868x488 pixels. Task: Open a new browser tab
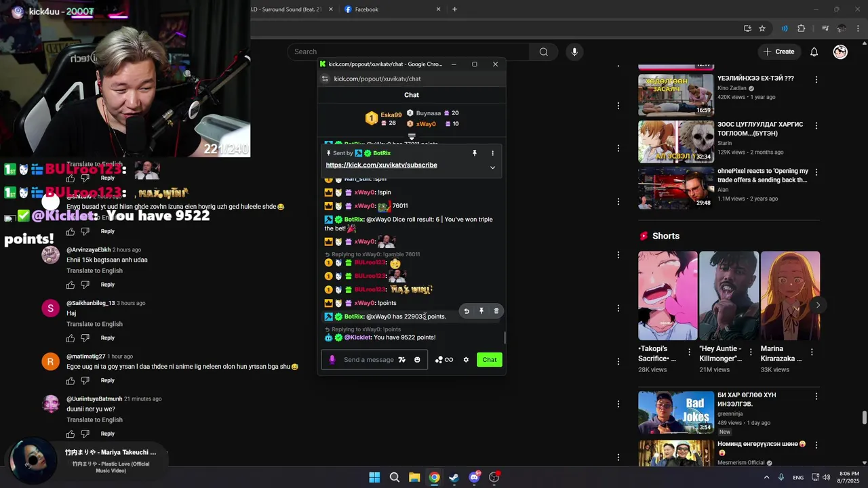454,9
